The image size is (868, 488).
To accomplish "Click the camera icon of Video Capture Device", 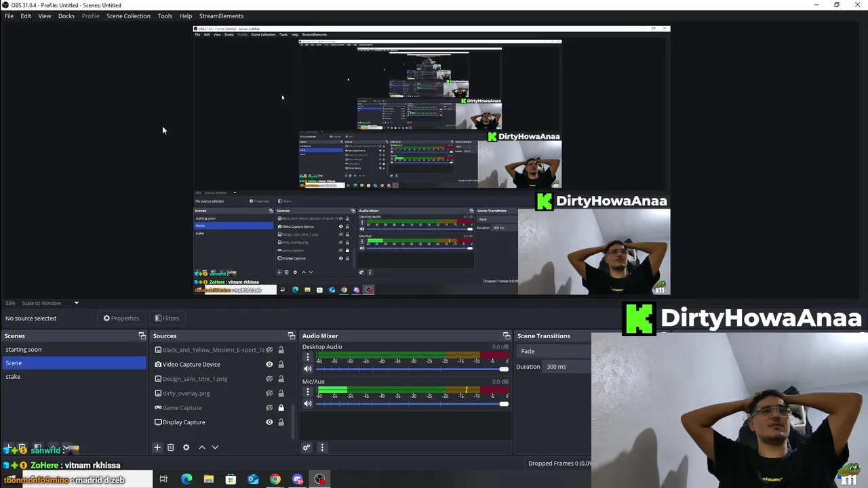I will click(x=158, y=364).
